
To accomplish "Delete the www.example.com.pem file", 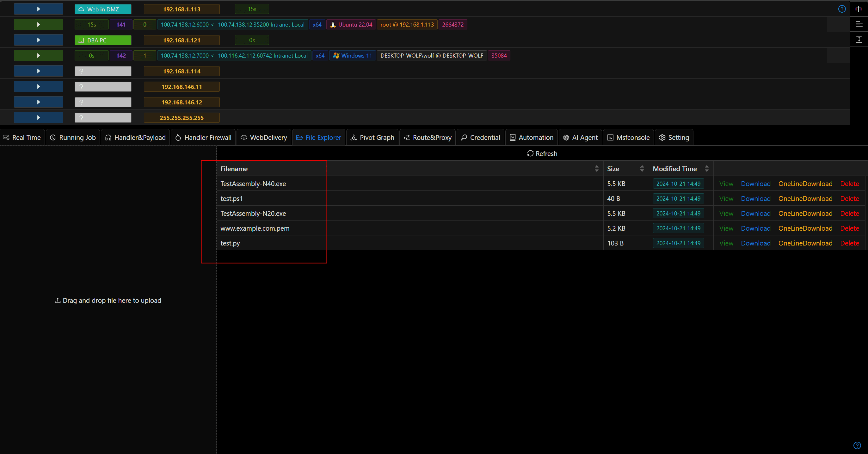I will tap(849, 228).
